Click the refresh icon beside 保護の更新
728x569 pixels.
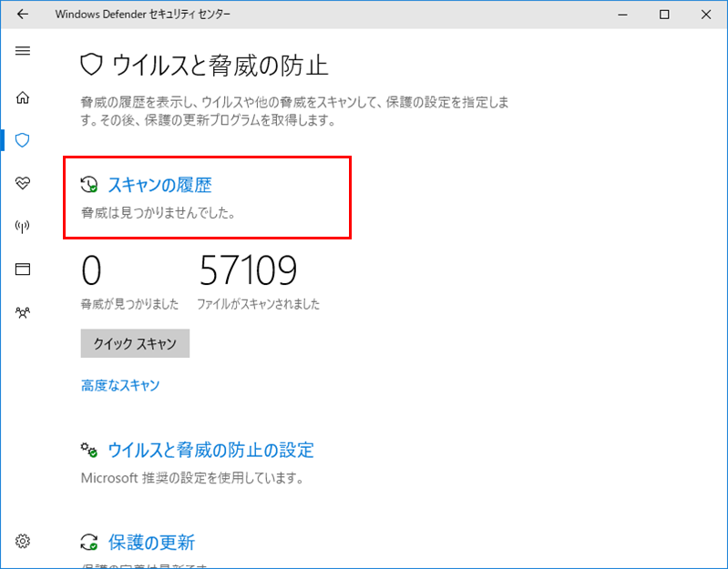[x=88, y=542]
